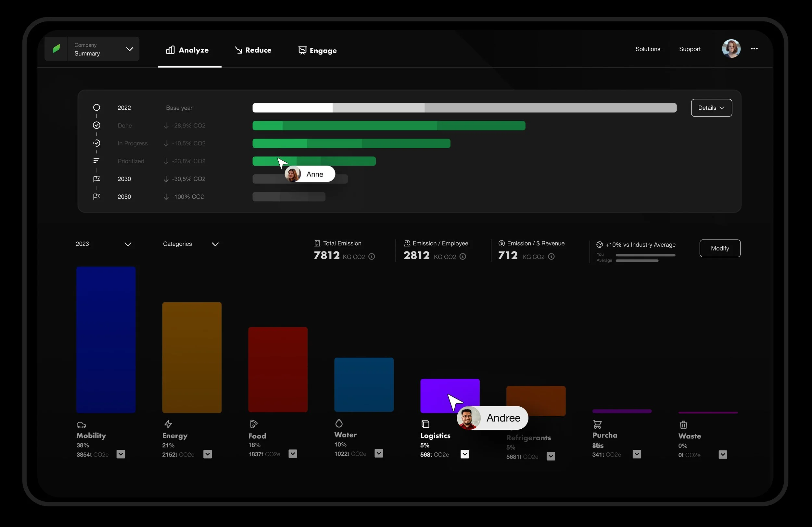Open the 2023 year dropdown
This screenshot has height=527, width=812.
point(103,244)
